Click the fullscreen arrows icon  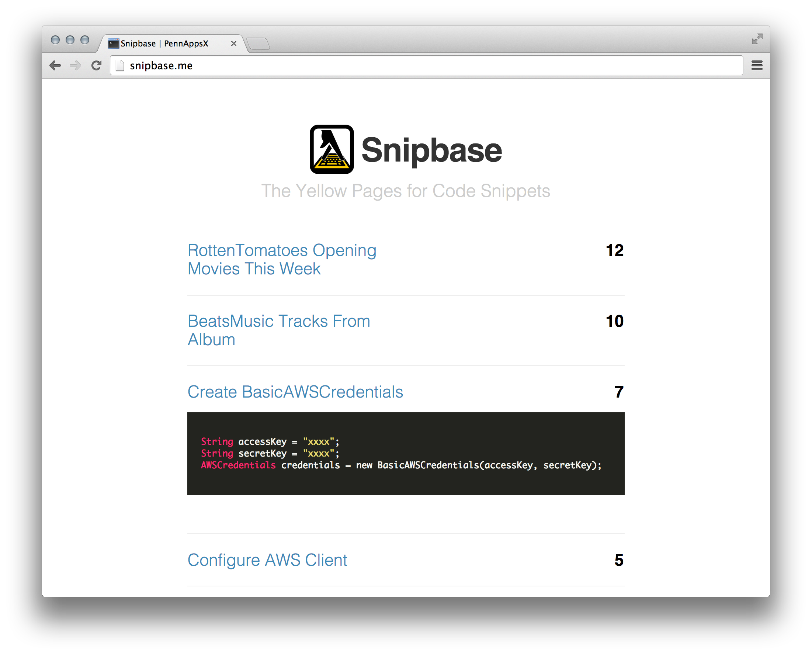[x=757, y=39]
